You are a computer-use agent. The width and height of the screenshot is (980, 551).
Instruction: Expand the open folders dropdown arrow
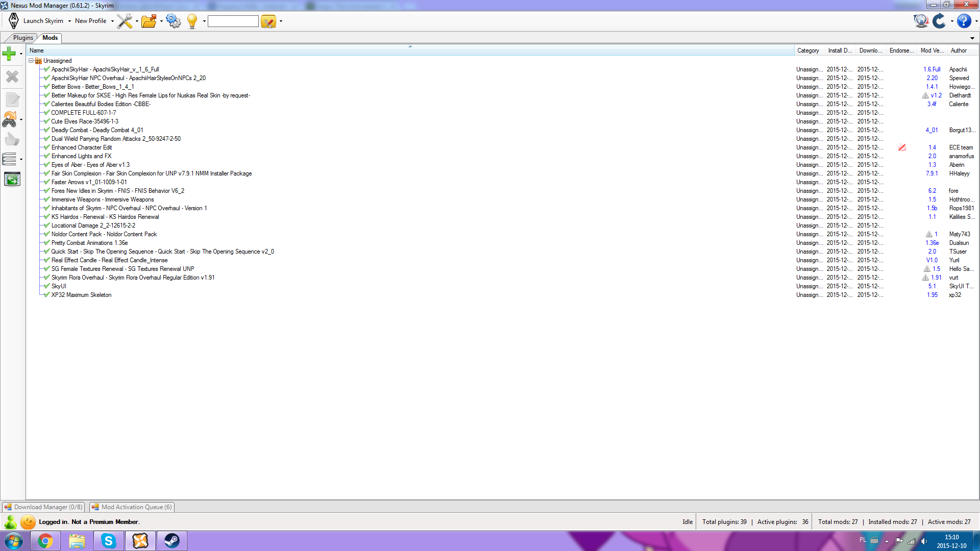pos(161,21)
